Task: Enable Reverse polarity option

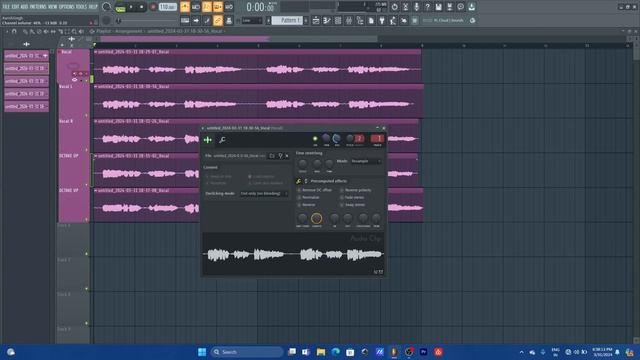Action: pos(356,190)
